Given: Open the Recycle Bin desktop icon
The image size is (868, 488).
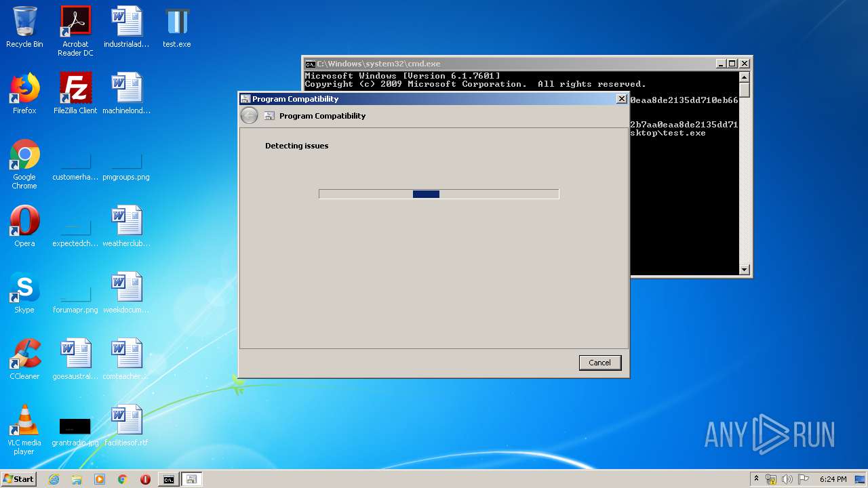Looking at the screenshot, I should 24,27.
